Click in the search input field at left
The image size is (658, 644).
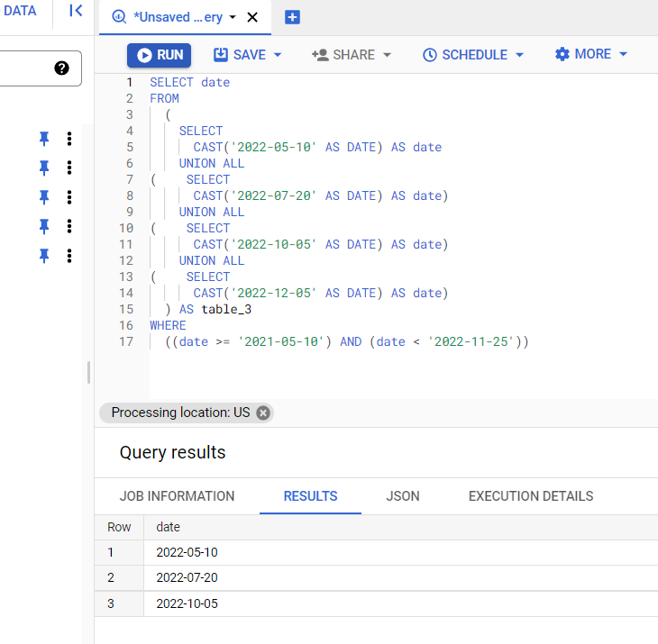pyautogui.click(x=40, y=68)
